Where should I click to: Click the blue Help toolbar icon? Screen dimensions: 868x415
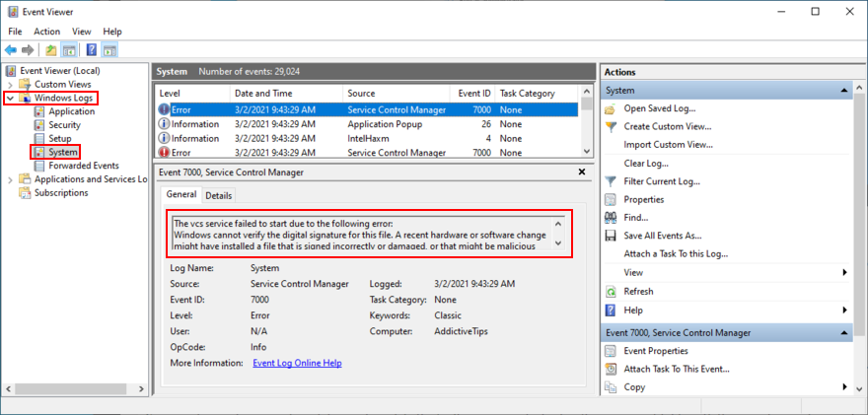tap(91, 49)
